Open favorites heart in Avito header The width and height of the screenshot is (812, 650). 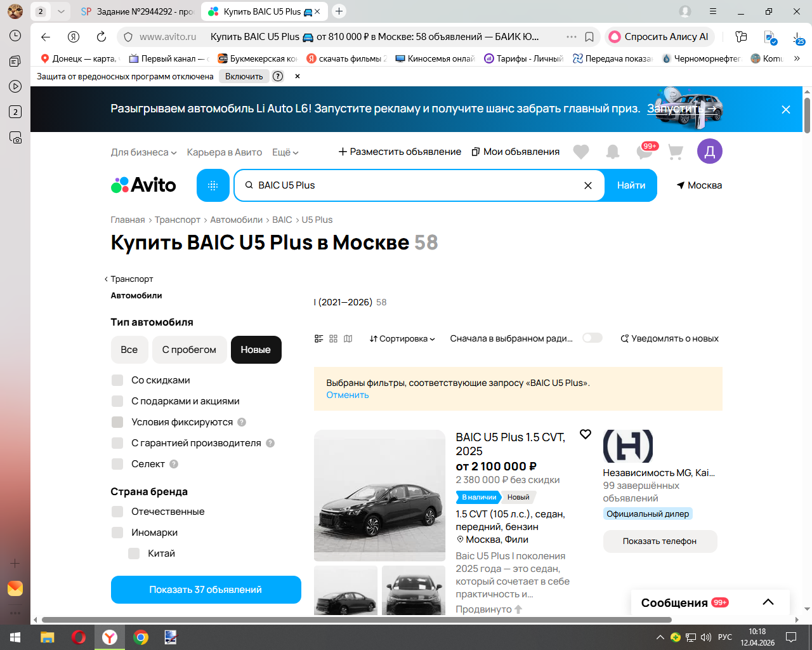[x=581, y=152]
